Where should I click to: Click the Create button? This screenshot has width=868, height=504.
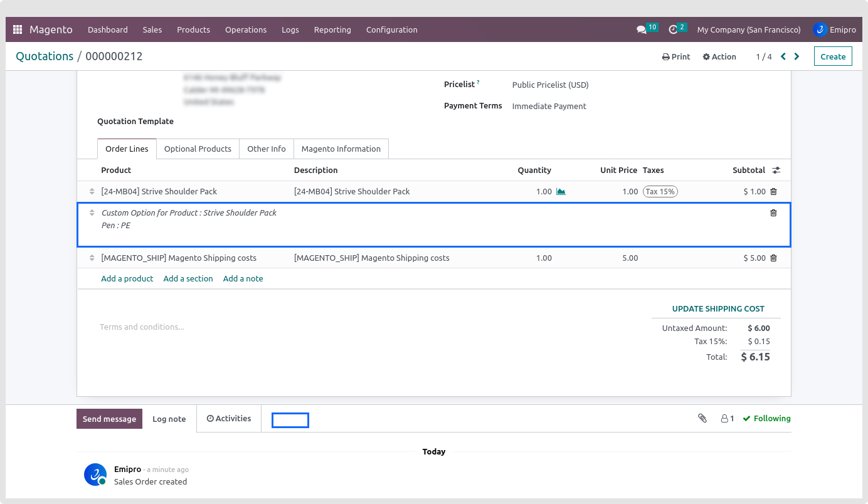833,56
